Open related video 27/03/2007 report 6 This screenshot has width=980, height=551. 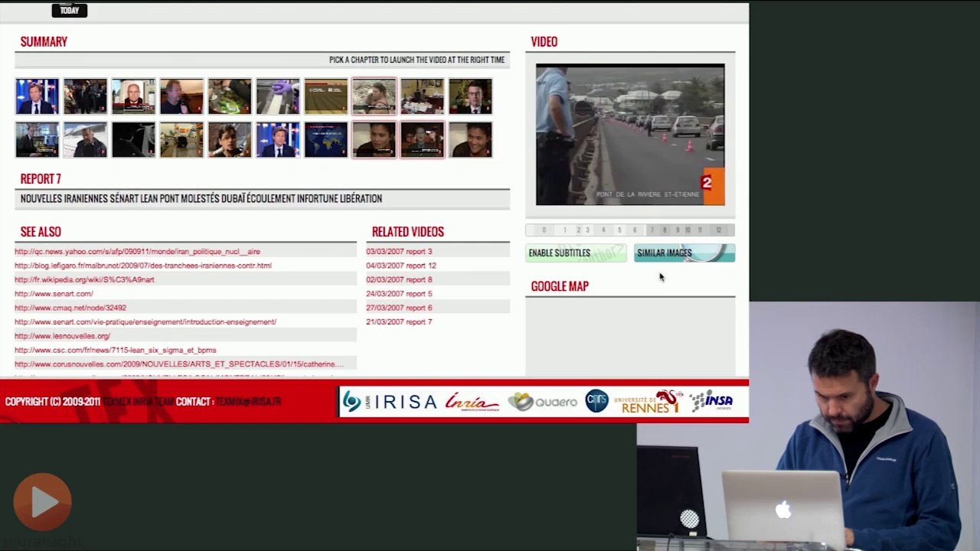tap(399, 308)
